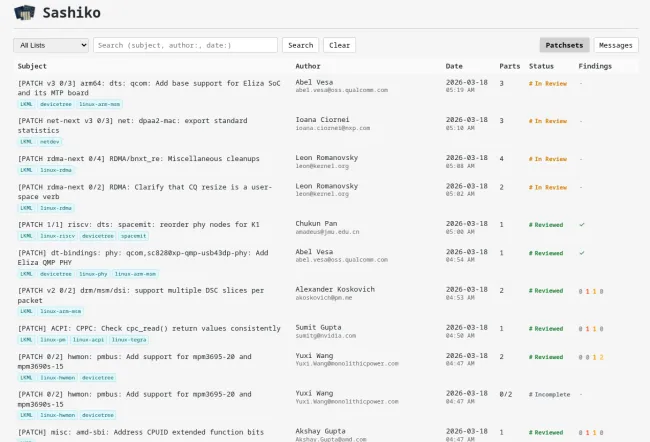Open the dpaa2-mac export statistics patch
Viewport: 650px width, 442px height.
point(132,125)
